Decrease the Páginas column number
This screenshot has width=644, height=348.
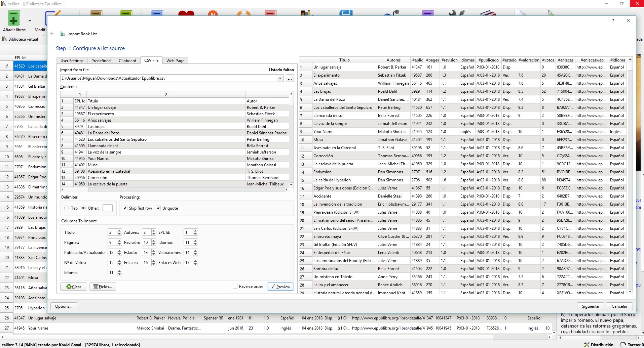(119, 244)
